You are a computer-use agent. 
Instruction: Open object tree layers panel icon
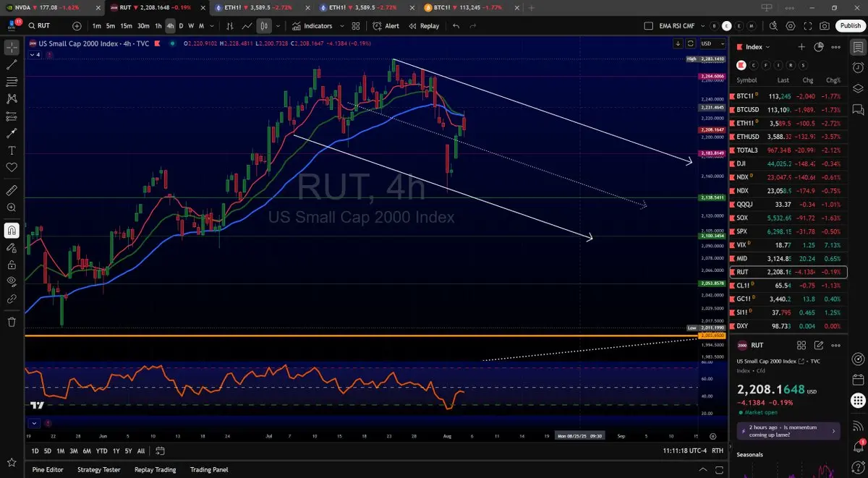click(858, 88)
